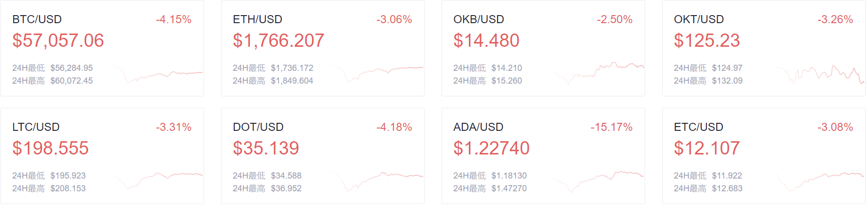Select the DOT/USD pair label
Screen dimensions: 868x205
pos(258,127)
